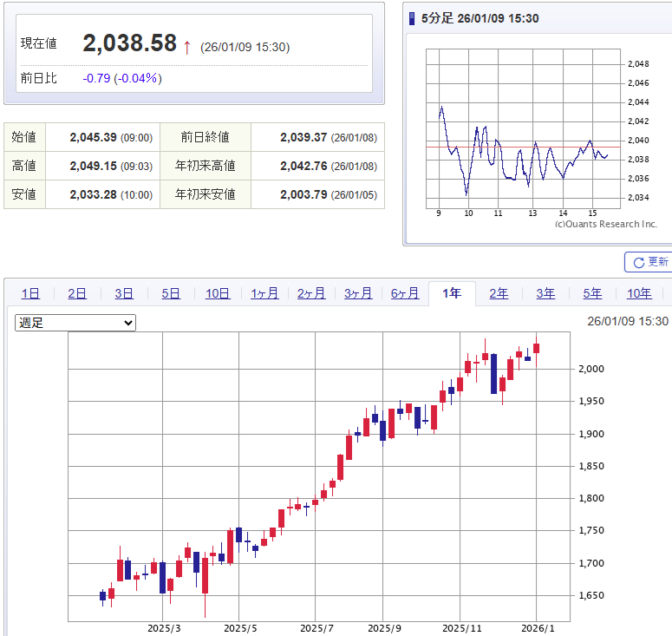Switch to the 1日 chart tab
Viewport: 672px width, 636px height.
coord(29,293)
